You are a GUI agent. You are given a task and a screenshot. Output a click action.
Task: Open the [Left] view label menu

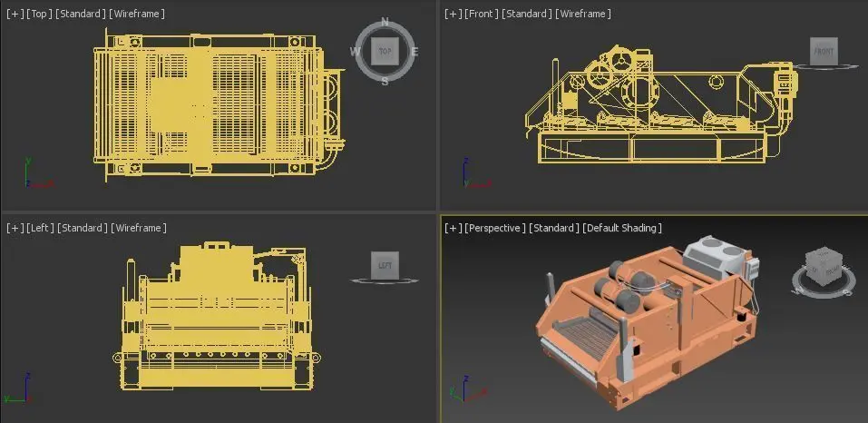point(40,228)
